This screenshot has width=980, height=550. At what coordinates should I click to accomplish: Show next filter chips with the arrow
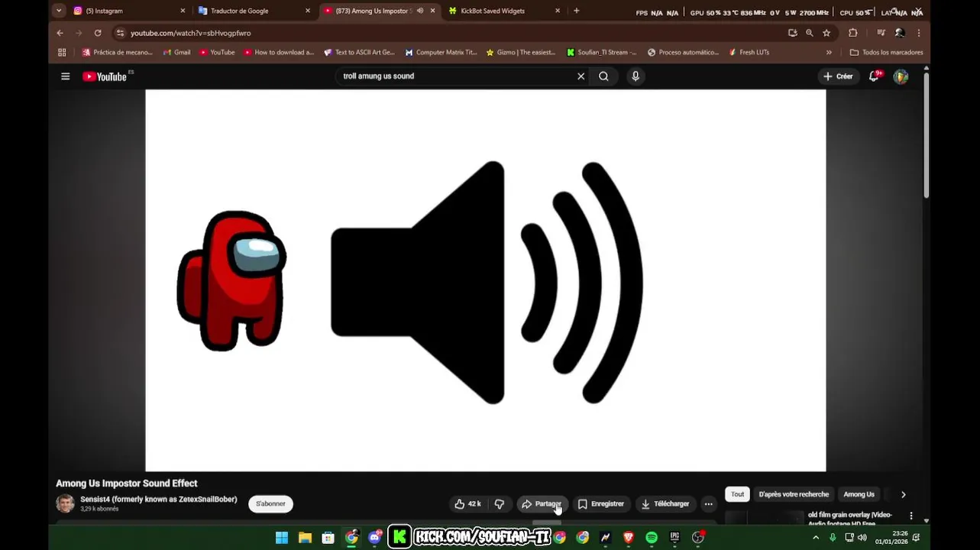coord(903,494)
